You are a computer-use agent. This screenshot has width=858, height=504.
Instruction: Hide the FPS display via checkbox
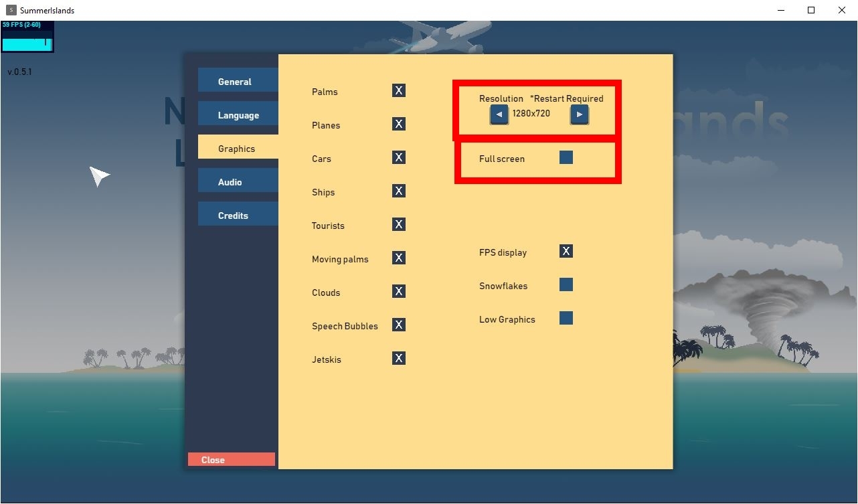(x=566, y=252)
